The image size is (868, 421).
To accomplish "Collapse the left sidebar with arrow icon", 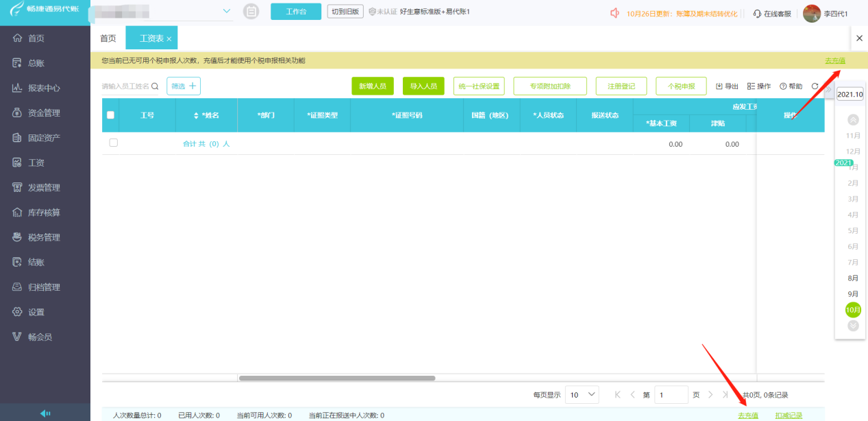I will [x=45, y=413].
